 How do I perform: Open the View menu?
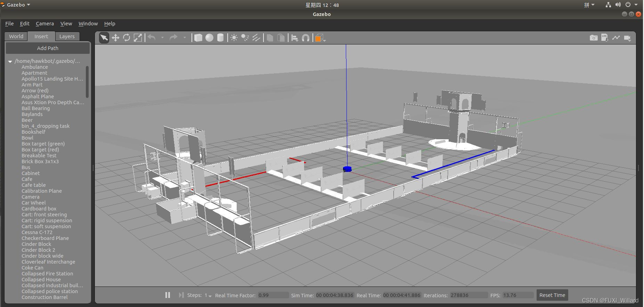pos(66,24)
